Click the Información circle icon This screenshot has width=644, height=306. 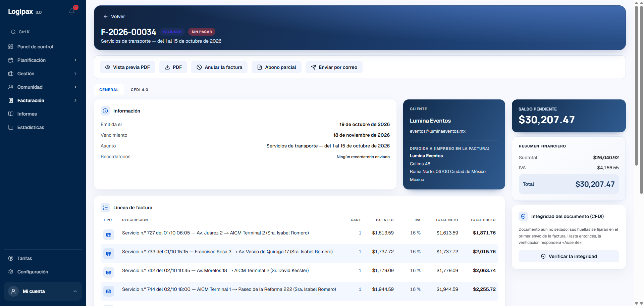point(105,111)
